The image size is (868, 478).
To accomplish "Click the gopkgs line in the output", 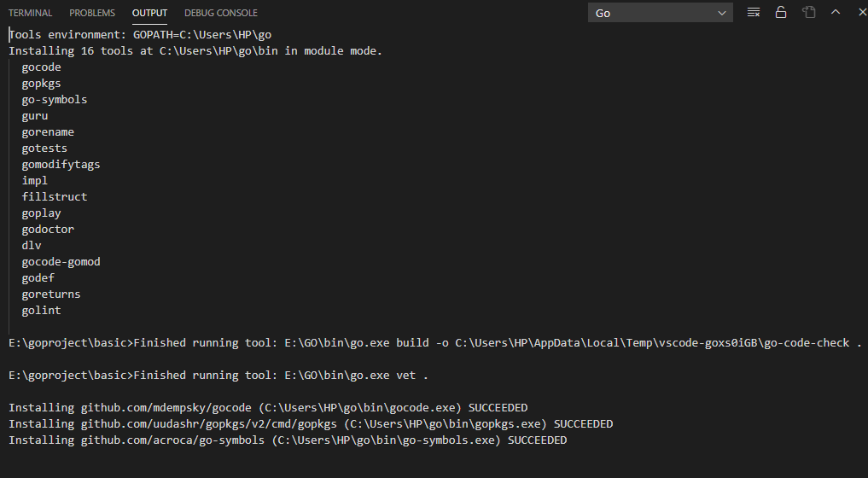I will click(x=41, y=84).
